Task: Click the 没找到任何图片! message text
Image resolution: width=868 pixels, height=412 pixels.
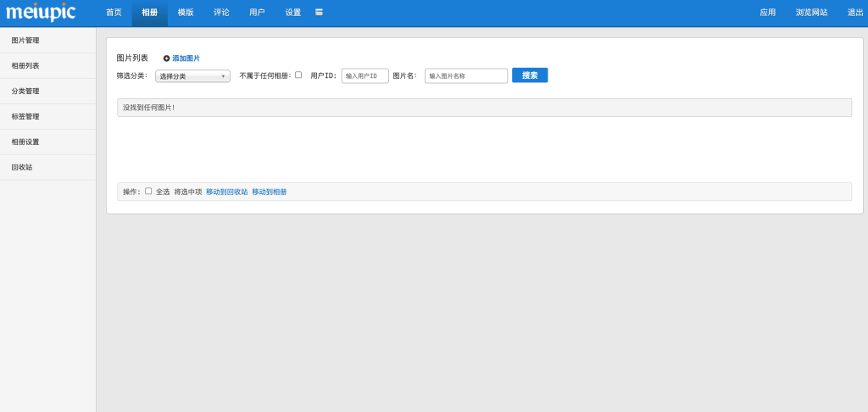Action: [x=149, y=108]
